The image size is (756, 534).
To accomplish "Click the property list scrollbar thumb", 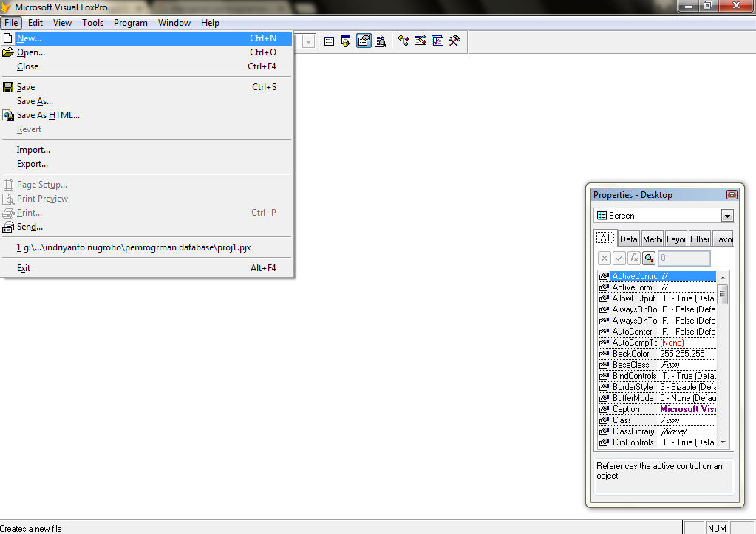I will point(722,294).
